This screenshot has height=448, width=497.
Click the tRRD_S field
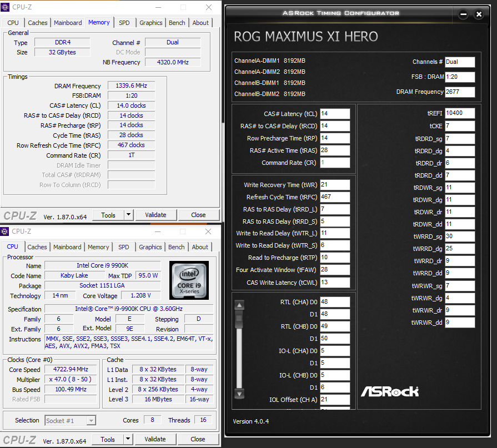click(335, 221)
